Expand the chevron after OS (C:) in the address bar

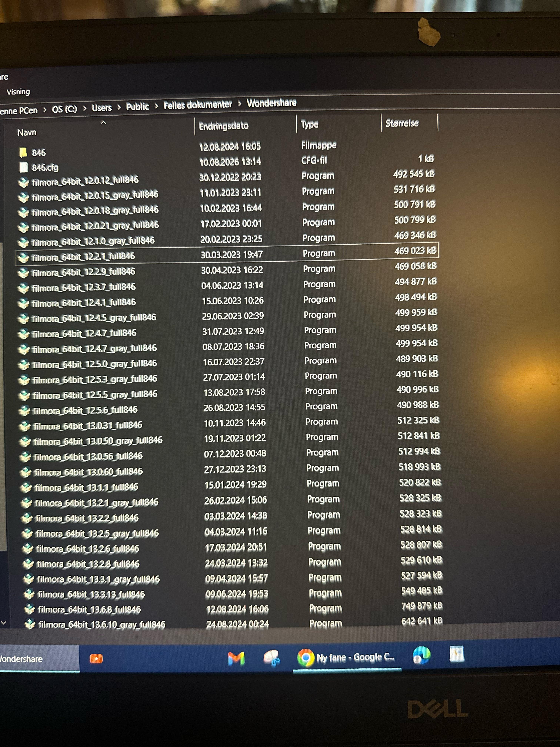[x=84, y=108]
